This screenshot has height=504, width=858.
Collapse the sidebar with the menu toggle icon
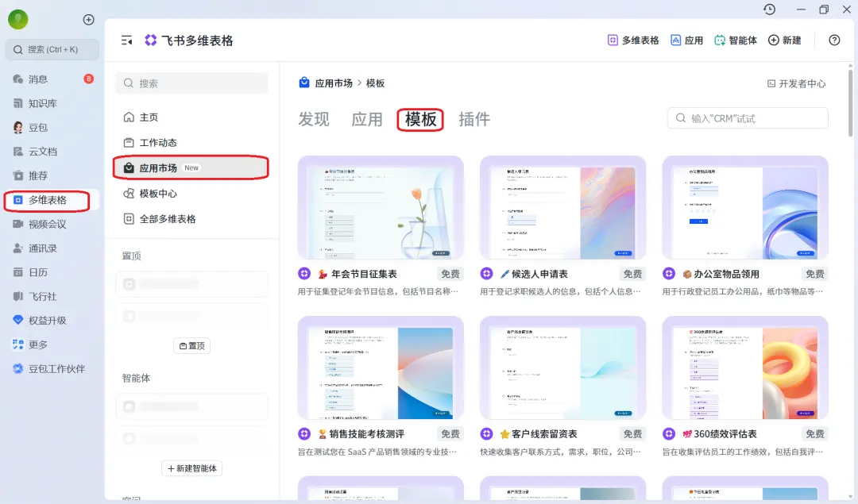click(127, 40)
